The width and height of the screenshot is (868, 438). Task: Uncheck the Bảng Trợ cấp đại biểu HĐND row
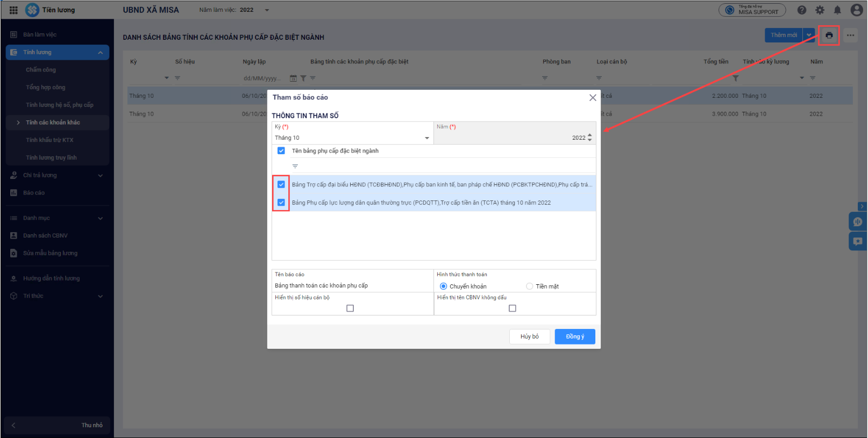click(x=281, y=184)
